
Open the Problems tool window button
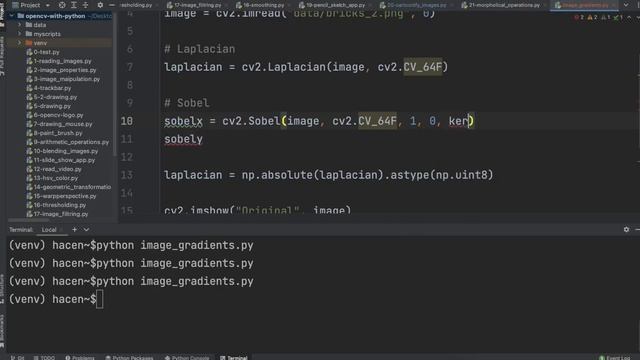80,358
